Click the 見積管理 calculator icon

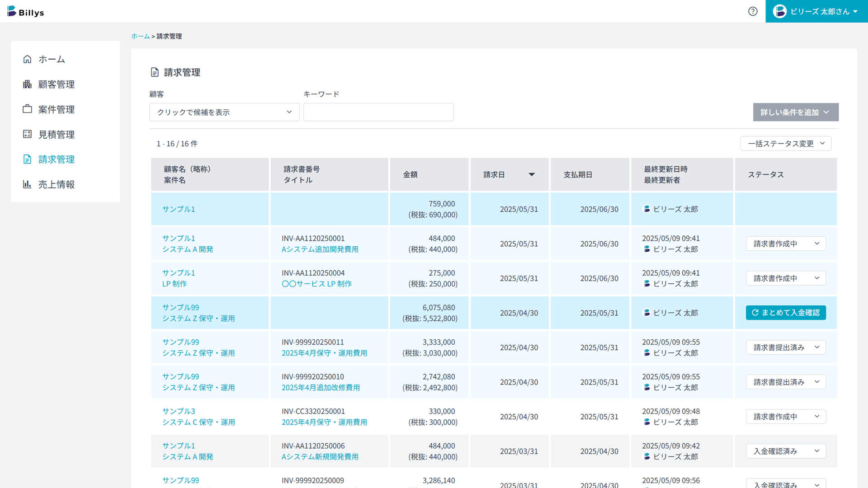28,134
